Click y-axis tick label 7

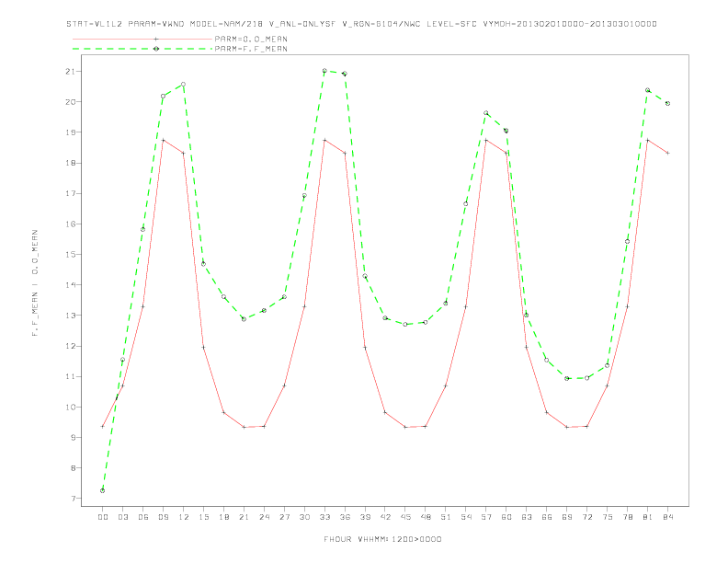[73, 499]
